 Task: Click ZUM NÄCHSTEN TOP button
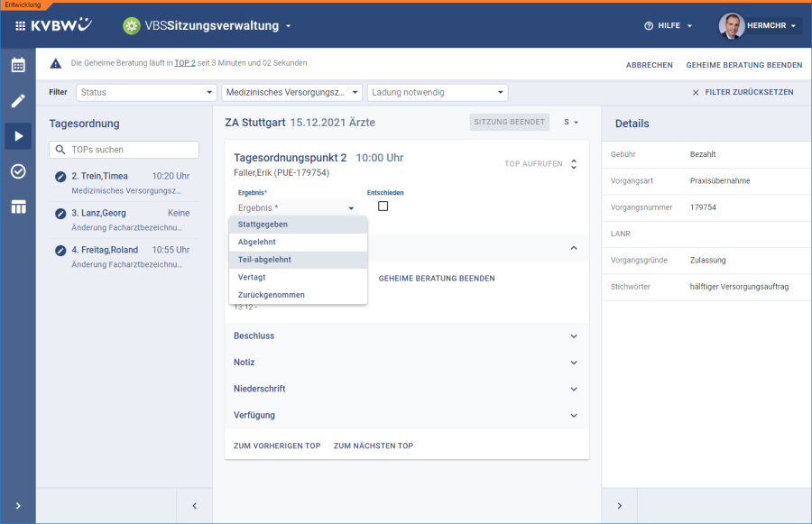click(x=373, y=446)
